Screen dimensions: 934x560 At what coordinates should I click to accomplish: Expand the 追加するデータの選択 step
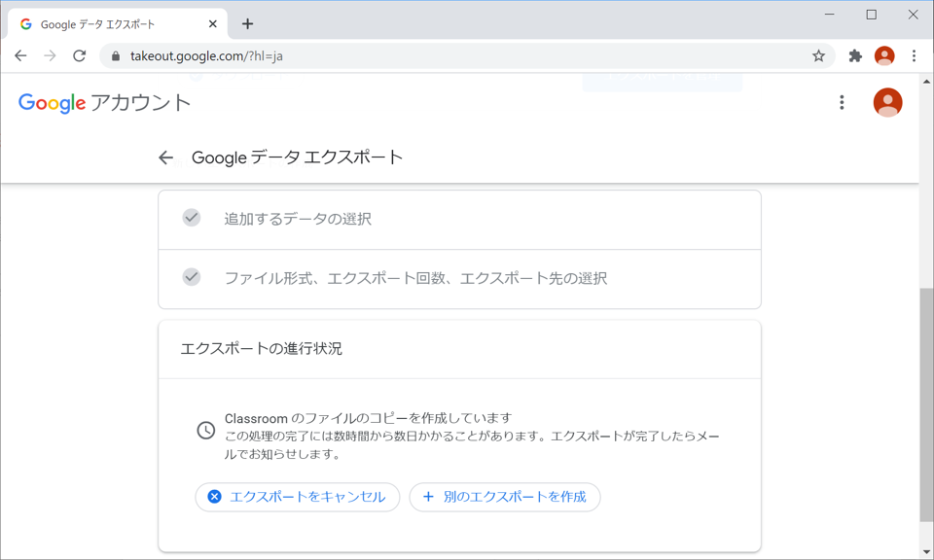pyautogui.click(x=459, y=220)
